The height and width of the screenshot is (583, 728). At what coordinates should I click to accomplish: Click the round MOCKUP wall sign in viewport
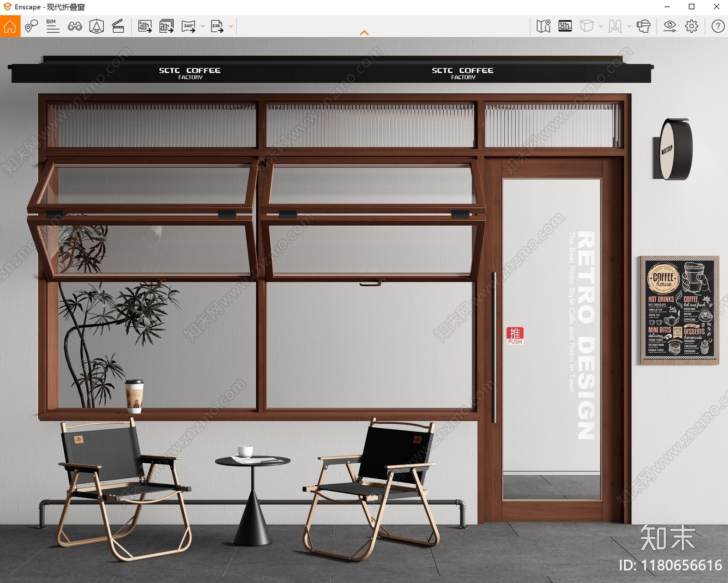(673, 149)
